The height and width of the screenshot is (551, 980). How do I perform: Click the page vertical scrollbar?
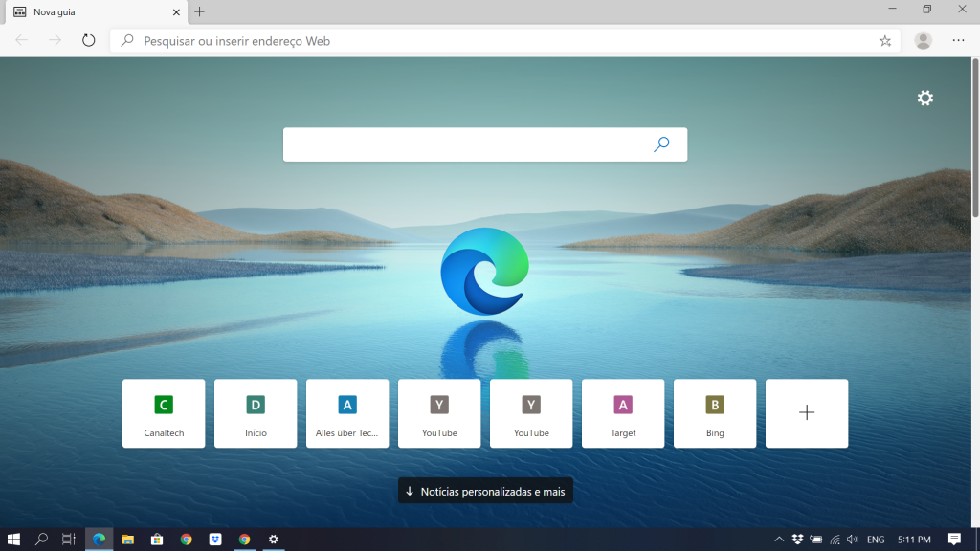click(x=975, y=138)
